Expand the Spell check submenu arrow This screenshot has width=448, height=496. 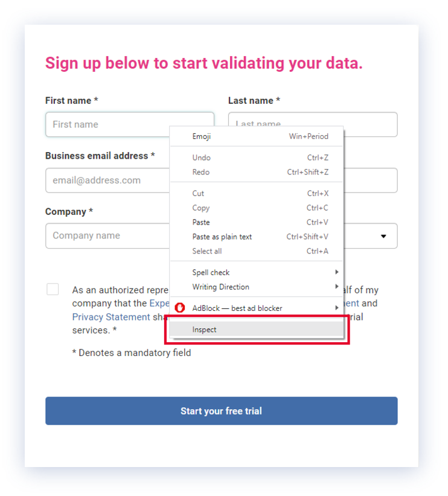(x=337, y=273)
